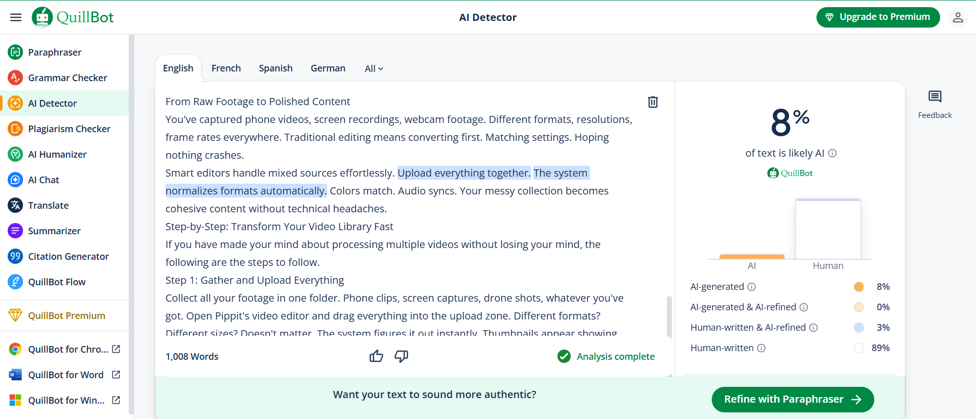
Task: Click the Translate sidebar icon
Action: point(15,205)
